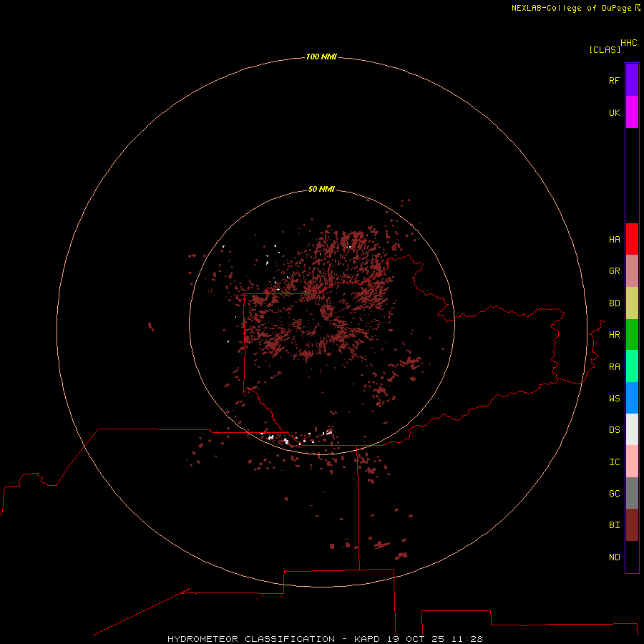
Task: Click the WS legend label
Action: click(614, 399)
